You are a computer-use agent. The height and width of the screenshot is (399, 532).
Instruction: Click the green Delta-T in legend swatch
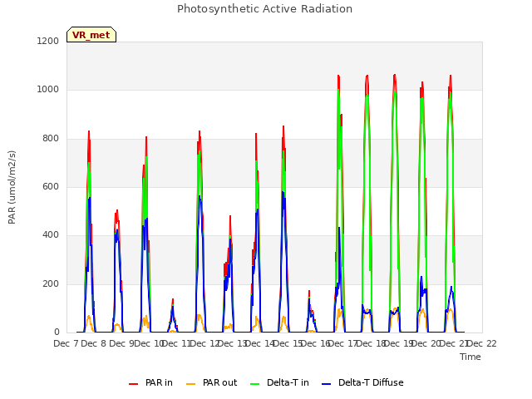255,384
